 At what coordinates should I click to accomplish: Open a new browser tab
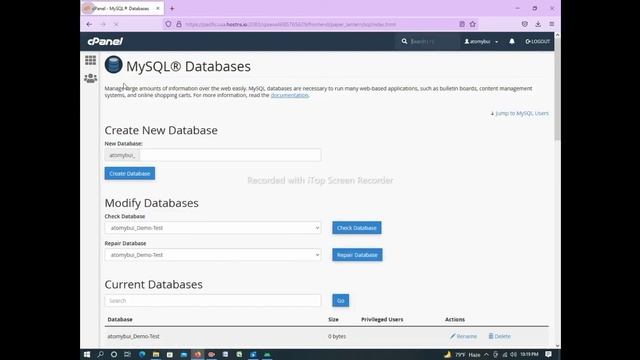(x=172, y=8)
